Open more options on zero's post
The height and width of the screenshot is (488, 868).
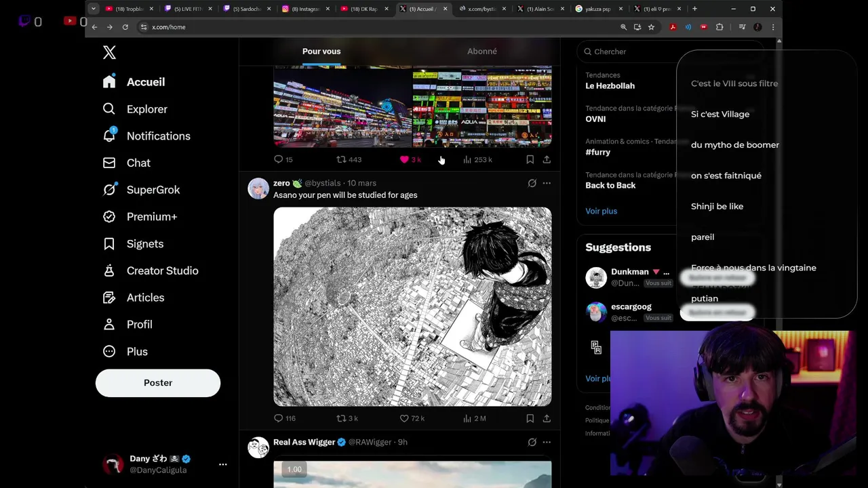coord(547,183)
